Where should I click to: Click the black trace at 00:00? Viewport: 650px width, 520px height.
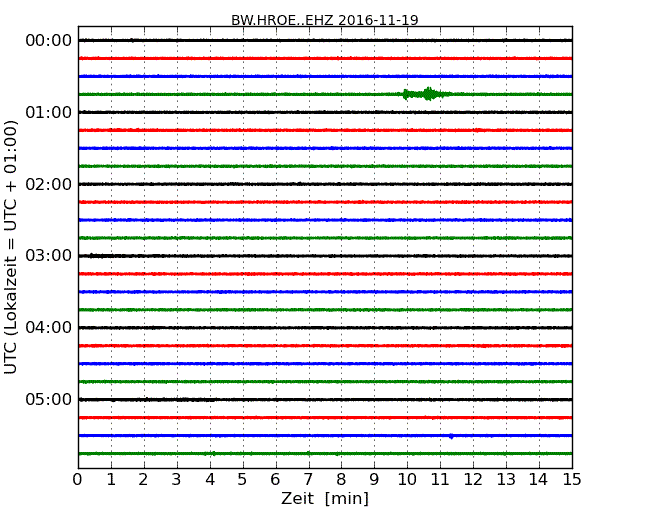[x=325, y=40]
